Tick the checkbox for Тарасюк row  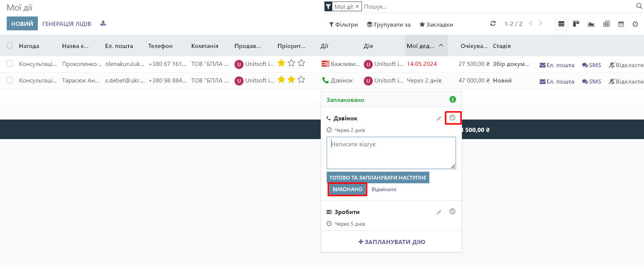(10, 80)
